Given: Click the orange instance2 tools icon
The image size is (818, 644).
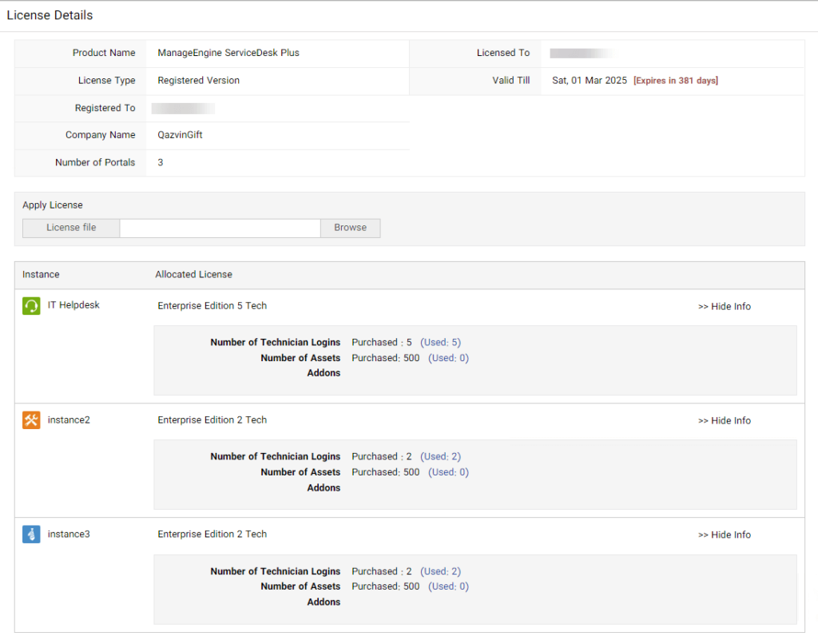Looking at the screenshot, I should [x=31, y=420].
